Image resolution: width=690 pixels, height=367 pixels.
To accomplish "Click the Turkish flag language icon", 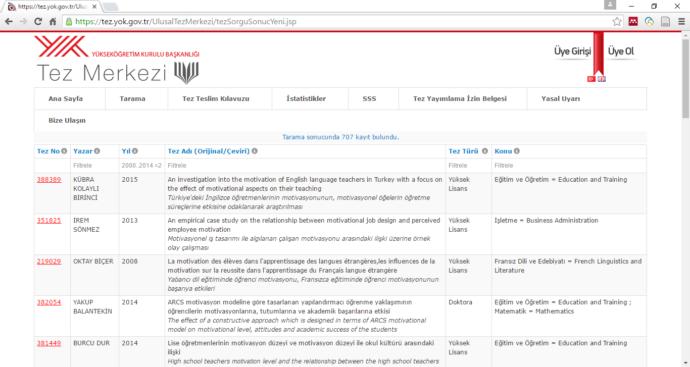I will 591,79.
